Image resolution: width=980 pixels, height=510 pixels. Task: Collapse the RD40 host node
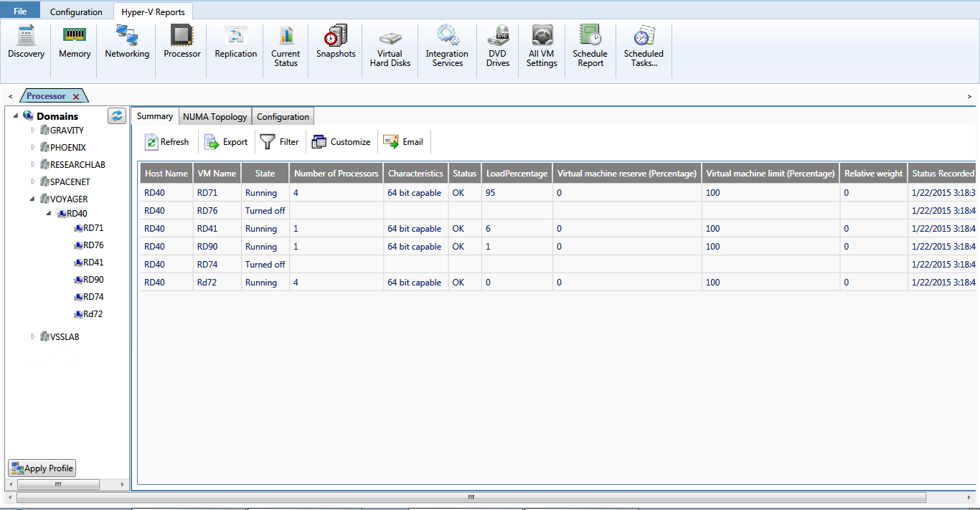point(50,213)
